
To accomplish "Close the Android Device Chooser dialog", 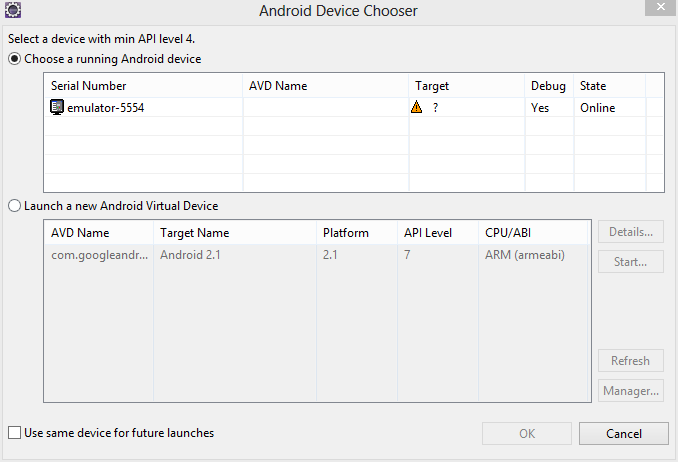I will point(660,7).
